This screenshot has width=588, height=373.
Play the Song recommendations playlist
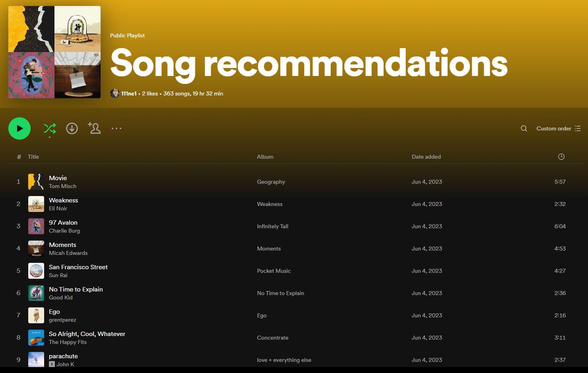[19, 128]
